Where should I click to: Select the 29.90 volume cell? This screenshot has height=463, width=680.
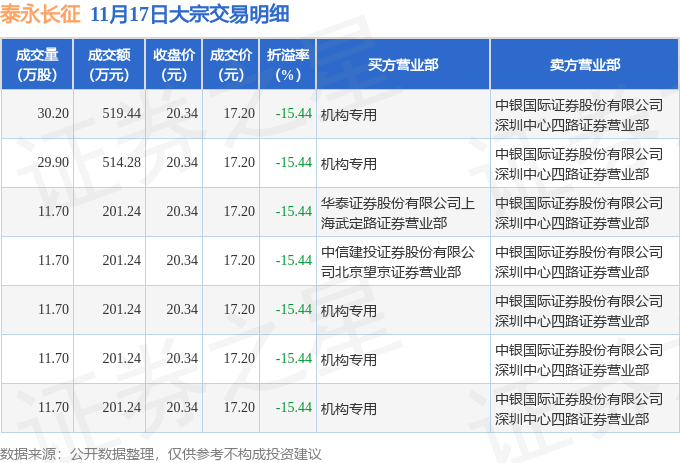53,162
